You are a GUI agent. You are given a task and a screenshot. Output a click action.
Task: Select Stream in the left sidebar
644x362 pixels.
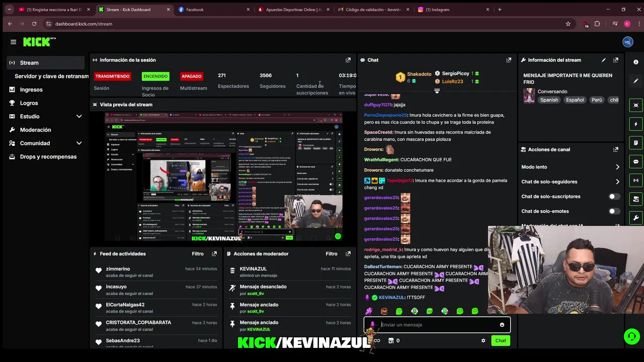tap(46, 63)
